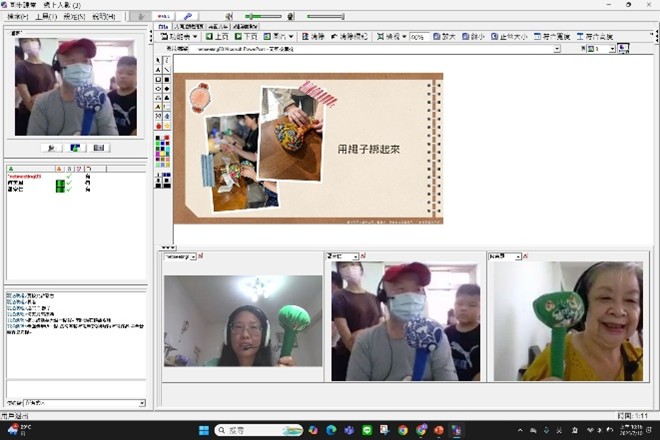
Task: Open the name dropdown above elderly lady's video
Action: tap(519, 256)
